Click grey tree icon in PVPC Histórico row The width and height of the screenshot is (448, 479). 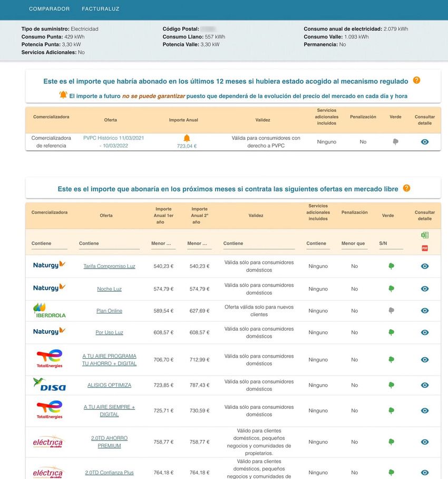[395, 142]
